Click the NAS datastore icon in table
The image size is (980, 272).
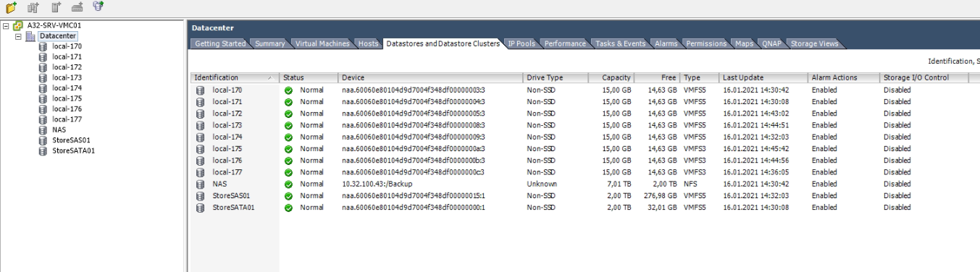click(201, 184)
